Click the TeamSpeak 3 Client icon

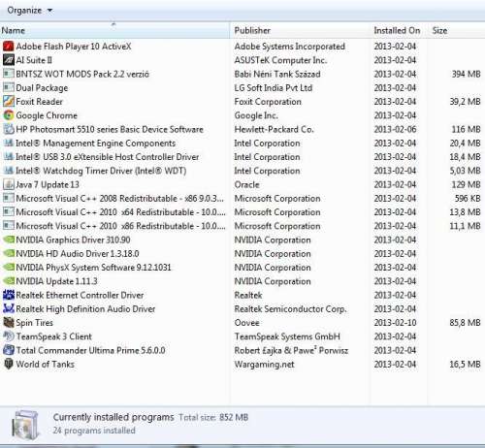pos(9,336)
